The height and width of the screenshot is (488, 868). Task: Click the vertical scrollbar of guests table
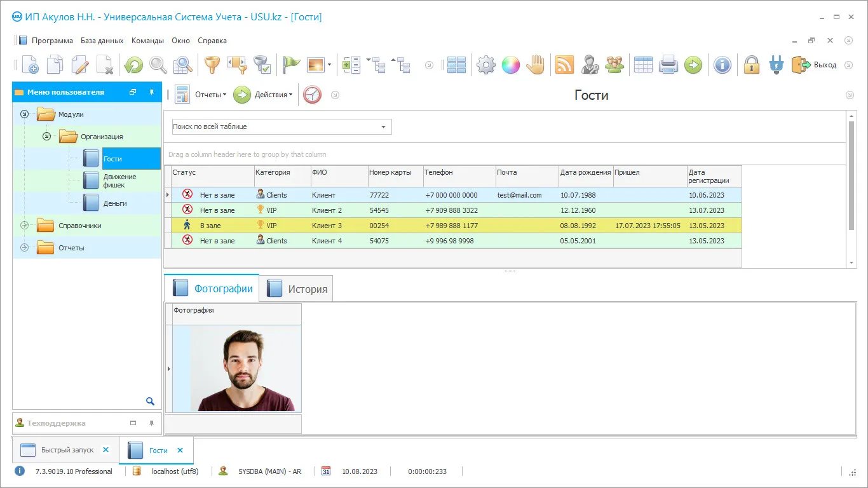851,175
